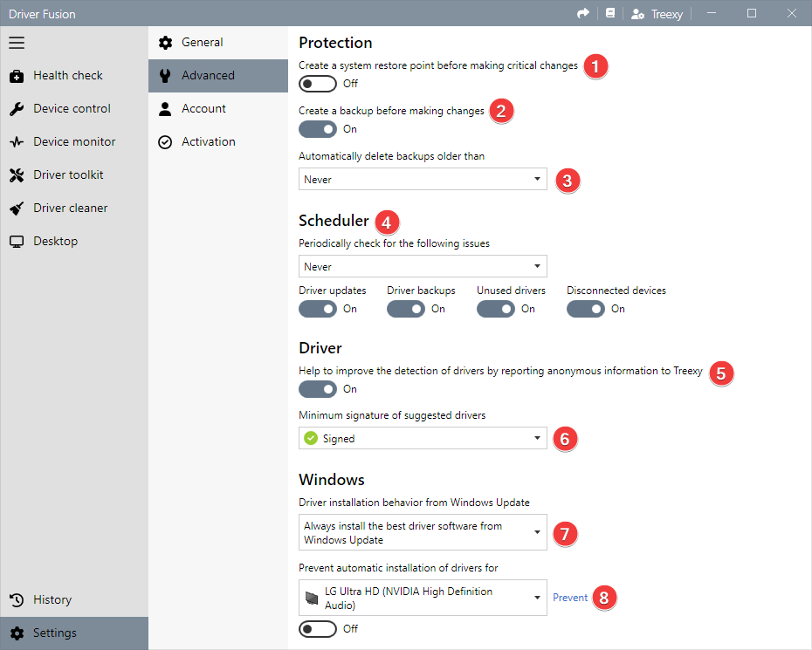
Task: Enable system restore point toggle
Action: click(x=318, y=83)
